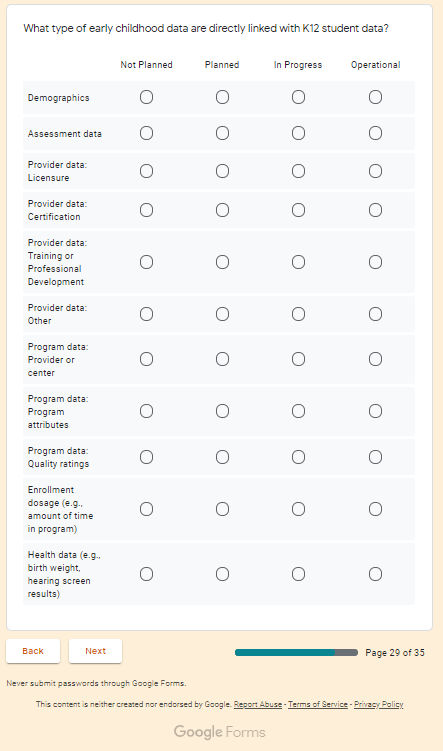Return to previous page with Back
The image size is (443, 751).
pos(33,651)
